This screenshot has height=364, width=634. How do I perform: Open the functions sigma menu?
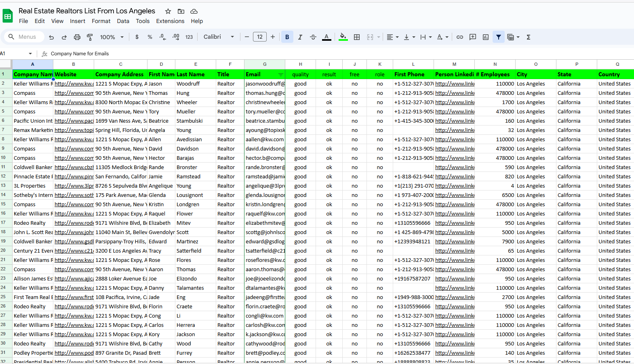529,37
